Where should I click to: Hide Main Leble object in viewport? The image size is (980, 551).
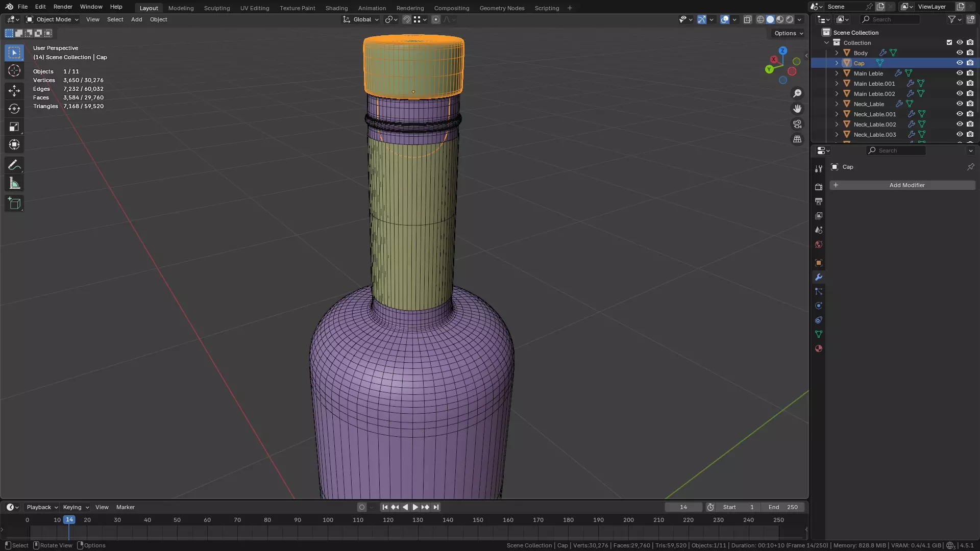960,73
